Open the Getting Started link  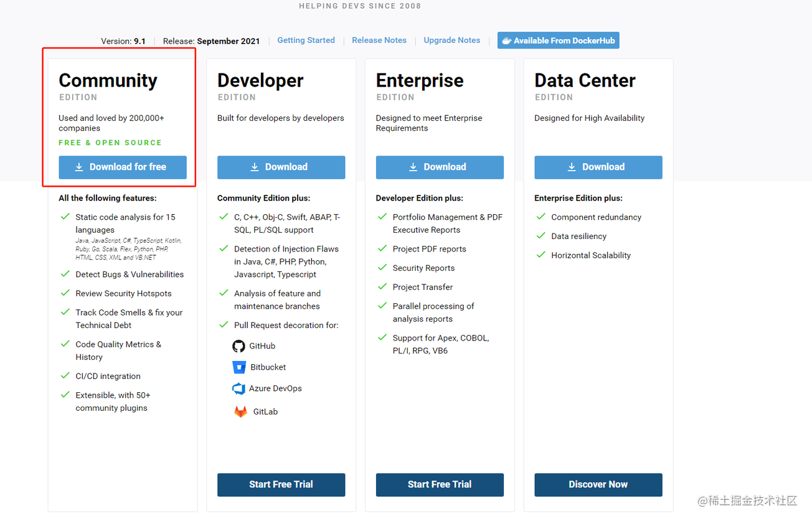(x=306, y=40)
